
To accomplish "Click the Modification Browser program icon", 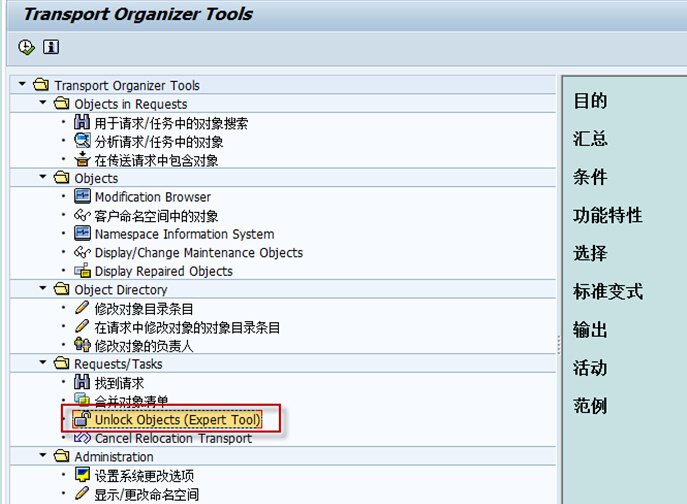I will (82, 196).
